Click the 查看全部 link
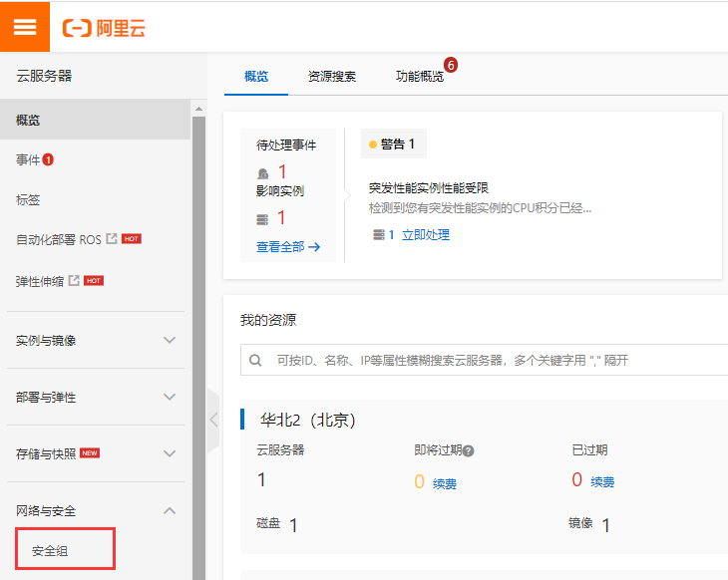Viewport: 728px width, 580px height. click(287, 246)
